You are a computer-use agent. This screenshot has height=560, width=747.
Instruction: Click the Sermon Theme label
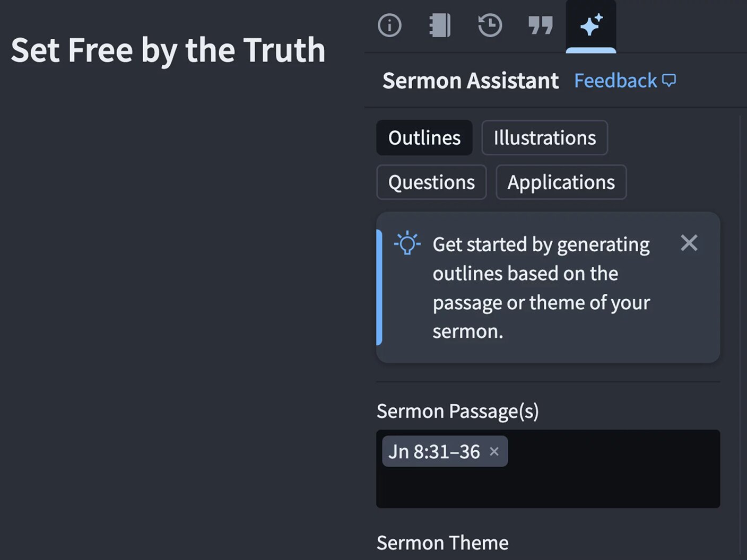(442, 543)
